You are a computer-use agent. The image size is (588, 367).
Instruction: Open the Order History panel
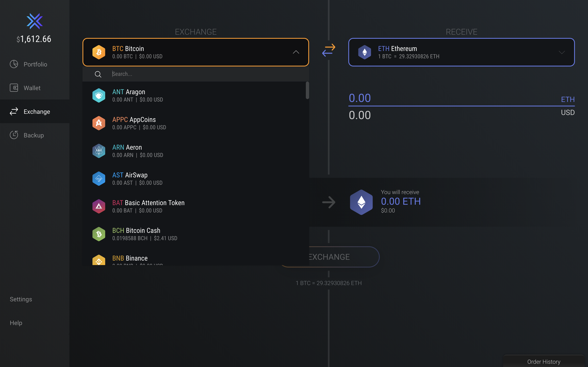click(543, 361)
